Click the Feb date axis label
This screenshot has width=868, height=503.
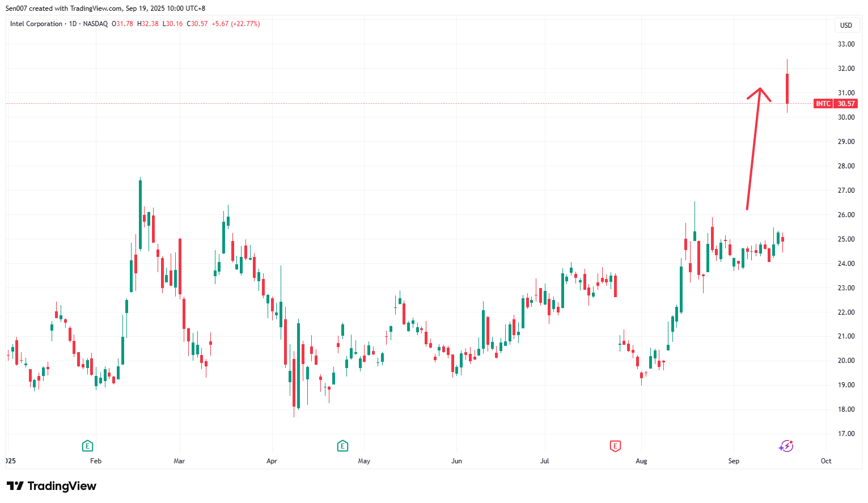coord(96,461)
